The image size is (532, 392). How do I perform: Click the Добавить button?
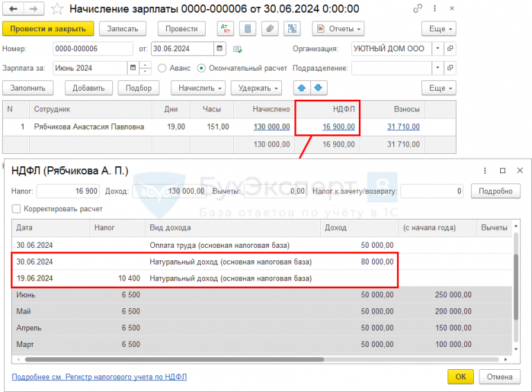pos(89,88)
